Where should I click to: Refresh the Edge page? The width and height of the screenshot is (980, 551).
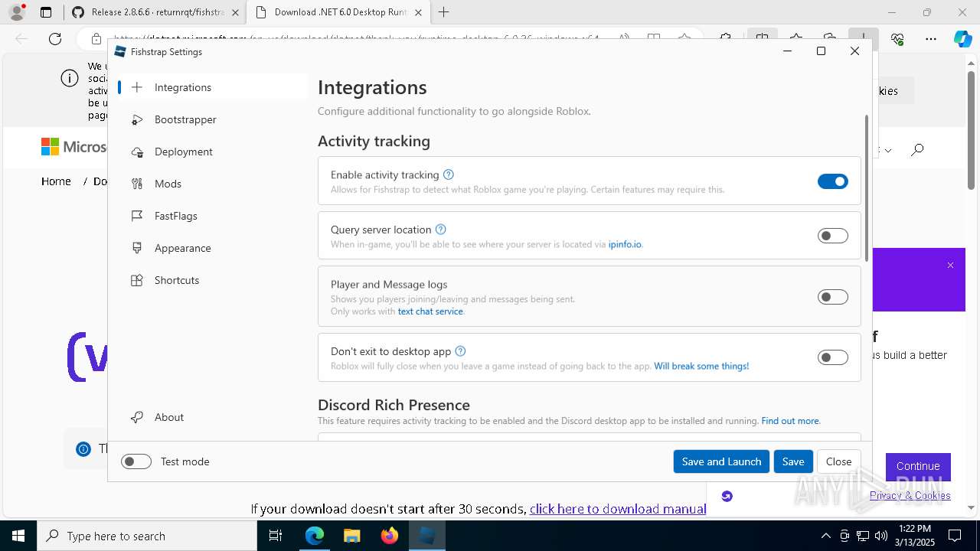[x=55, y=39]
